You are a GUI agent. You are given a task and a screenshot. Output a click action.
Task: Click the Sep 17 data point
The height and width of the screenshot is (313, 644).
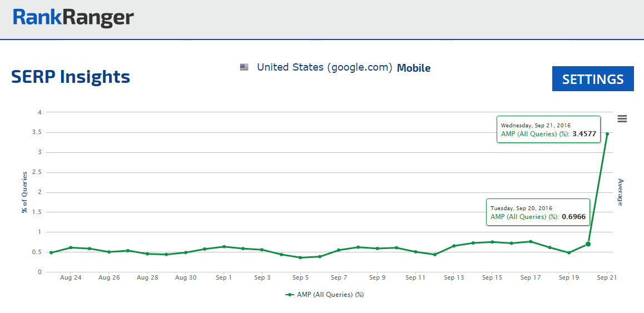531,241
